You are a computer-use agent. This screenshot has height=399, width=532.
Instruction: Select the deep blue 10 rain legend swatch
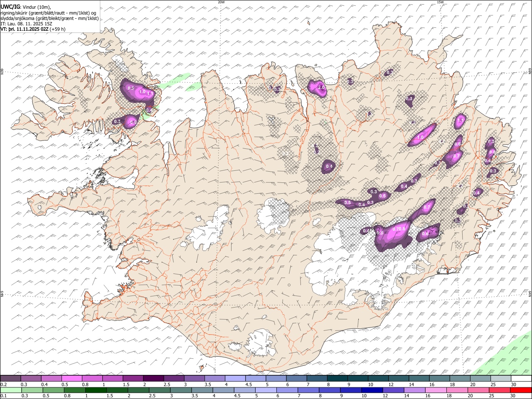372,390
